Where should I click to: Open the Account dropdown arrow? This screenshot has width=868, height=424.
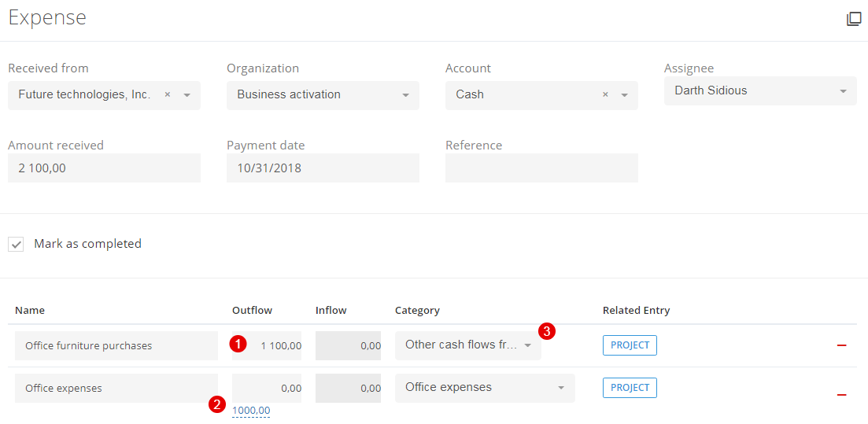624,95
